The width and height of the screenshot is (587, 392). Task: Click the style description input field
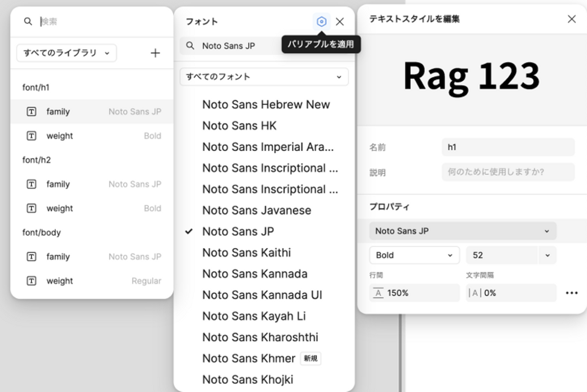pos(508,172)
